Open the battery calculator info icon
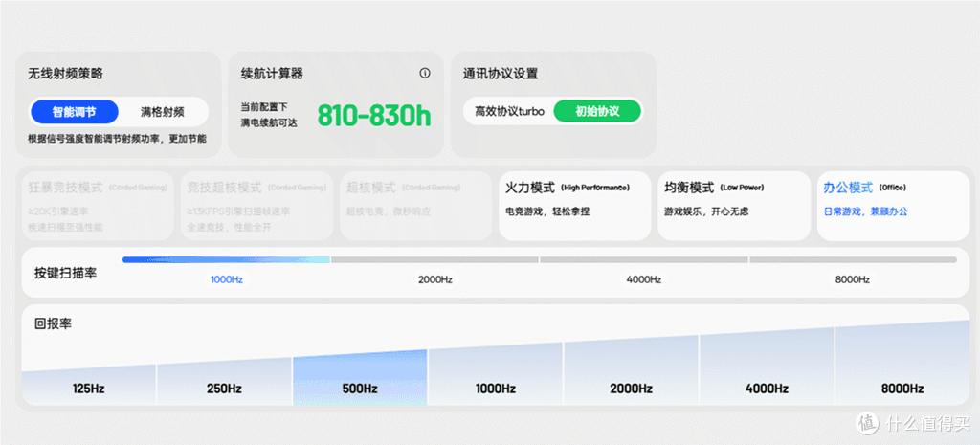980x445 pixels. pos(425,73)
